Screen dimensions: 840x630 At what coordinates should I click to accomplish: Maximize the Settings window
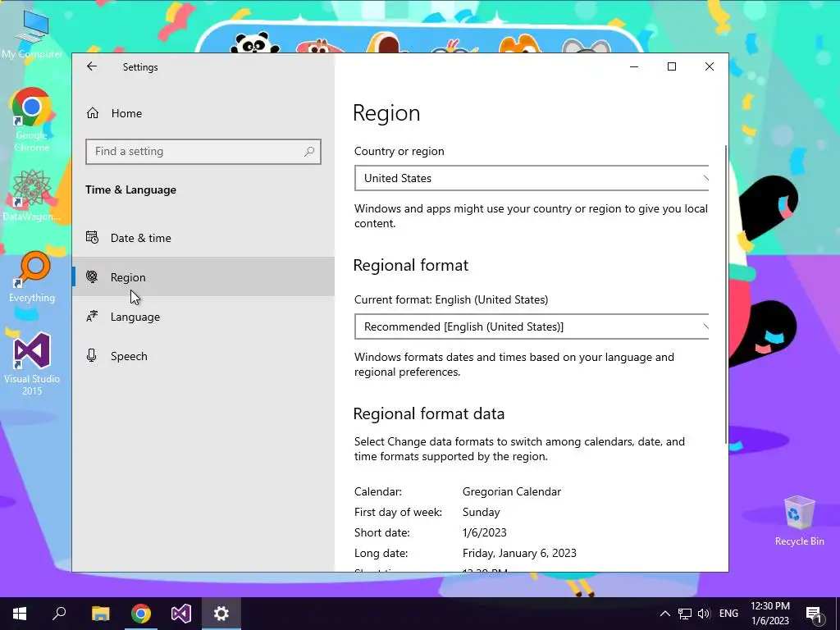click(672, 66)
